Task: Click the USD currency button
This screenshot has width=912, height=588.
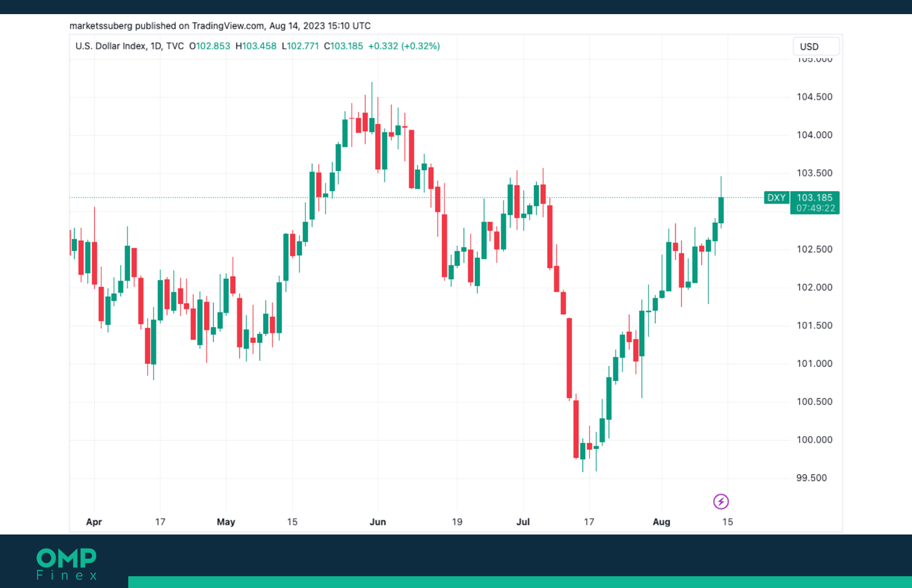Action: coord(816,46)
